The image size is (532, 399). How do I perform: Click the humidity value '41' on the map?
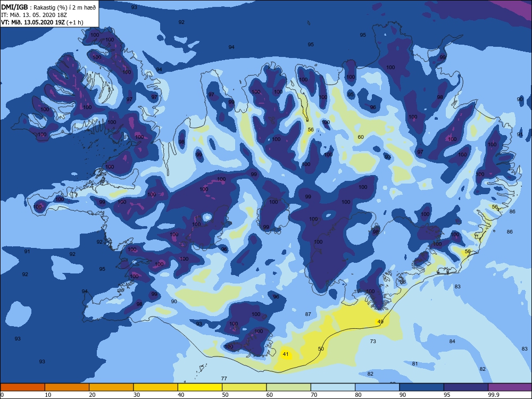286,354
